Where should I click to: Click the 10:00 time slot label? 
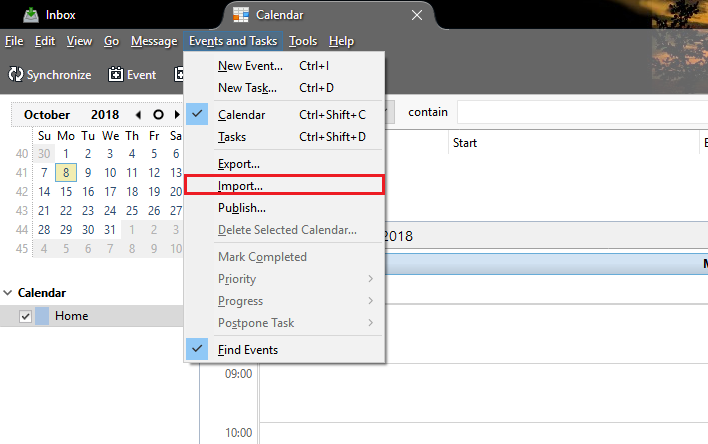pyautogui.click(x=238, y=433)
